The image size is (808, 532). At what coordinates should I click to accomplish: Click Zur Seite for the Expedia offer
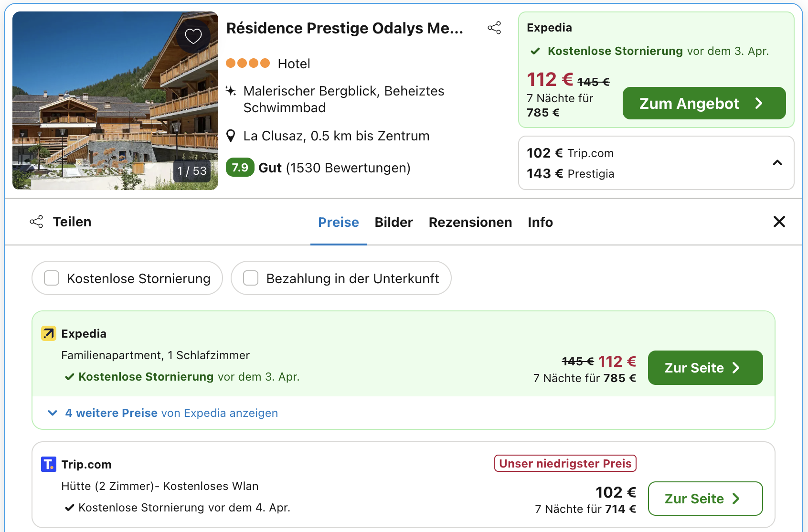tap(705, 368)
